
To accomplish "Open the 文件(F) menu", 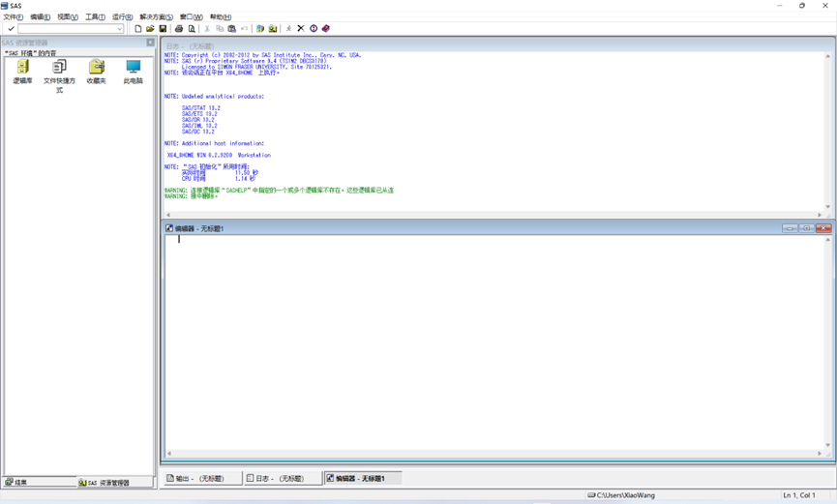I will 14,17.
